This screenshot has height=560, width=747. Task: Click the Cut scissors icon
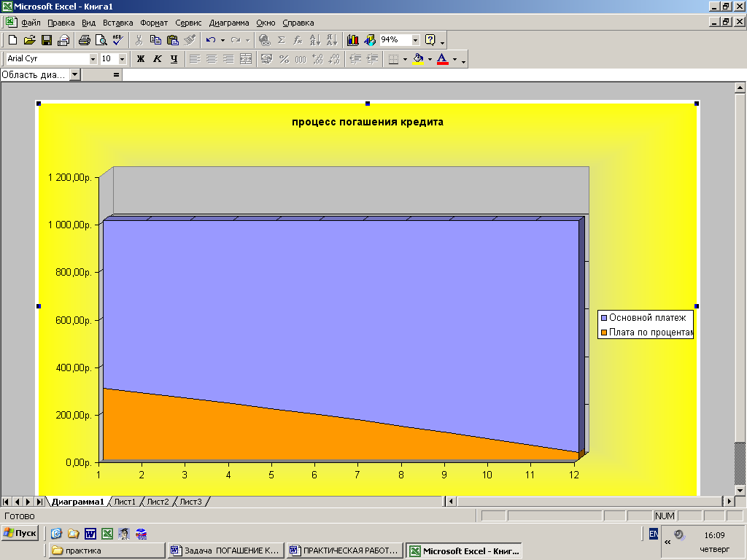click(139, 41)
